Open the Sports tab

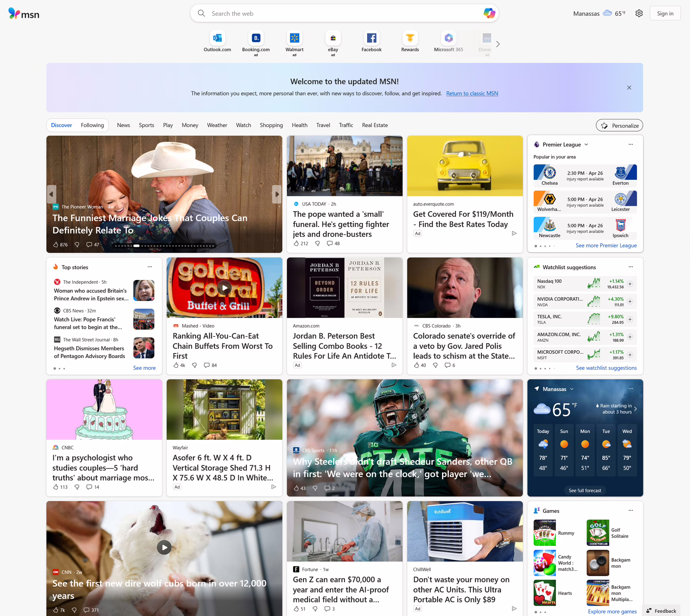(146, 126)
